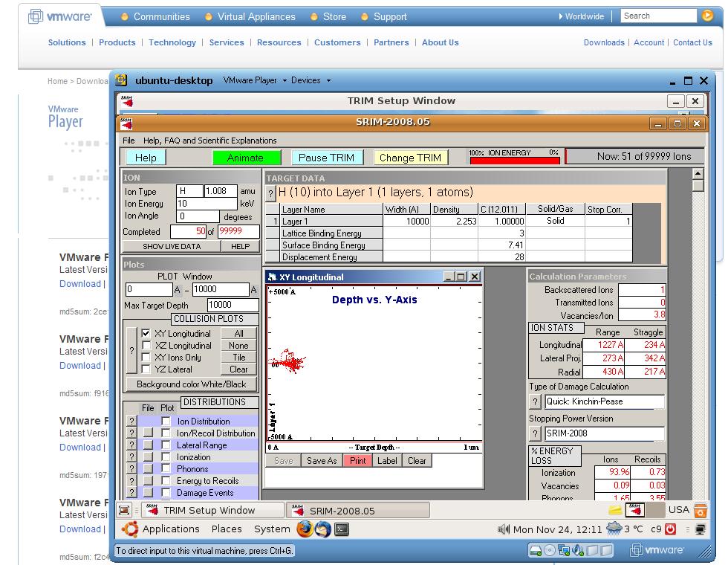Click the scroll-up arrow of the SRIM vertical scrollbar

[698, 174]
